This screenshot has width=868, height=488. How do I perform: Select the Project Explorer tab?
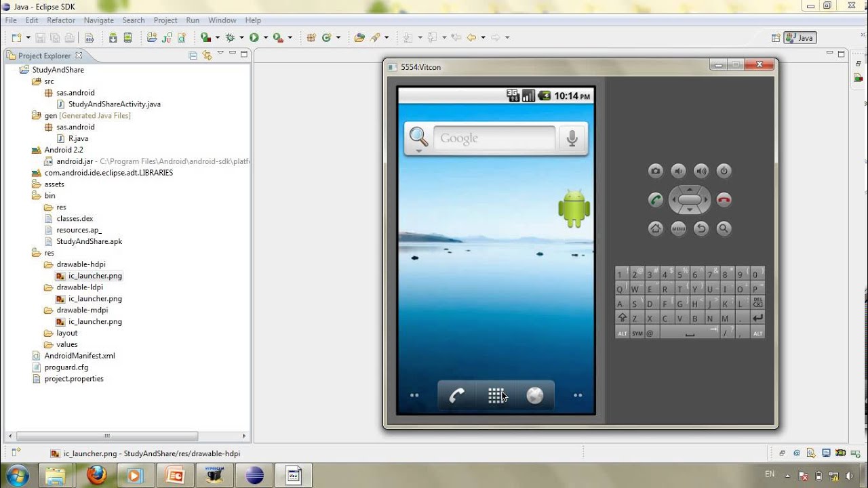tap(45, 56)
